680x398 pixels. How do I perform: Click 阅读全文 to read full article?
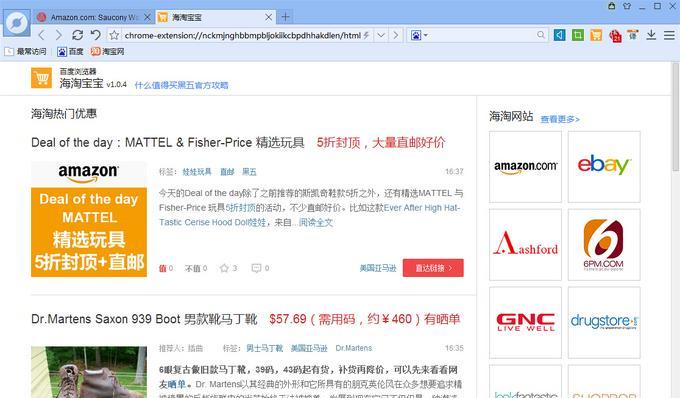coord(316,222)
